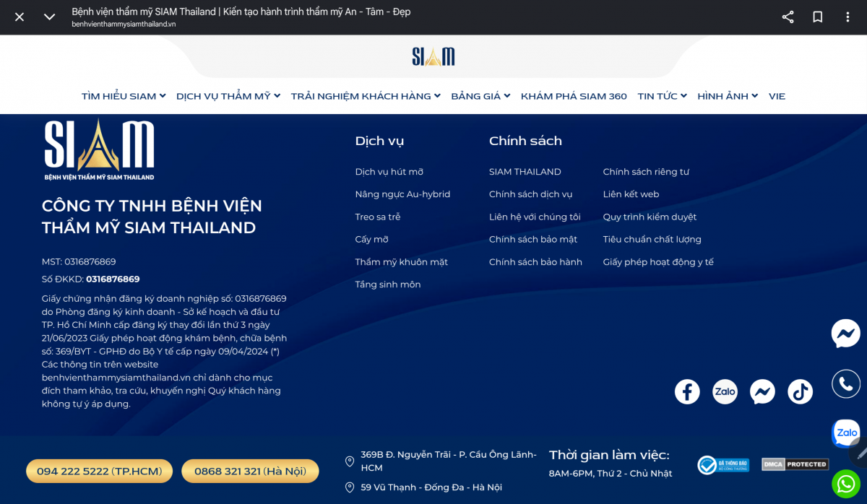Click location pin next to Vũ Thạnh address
This screenshot has height=504, width=867.
pos(350,487)
